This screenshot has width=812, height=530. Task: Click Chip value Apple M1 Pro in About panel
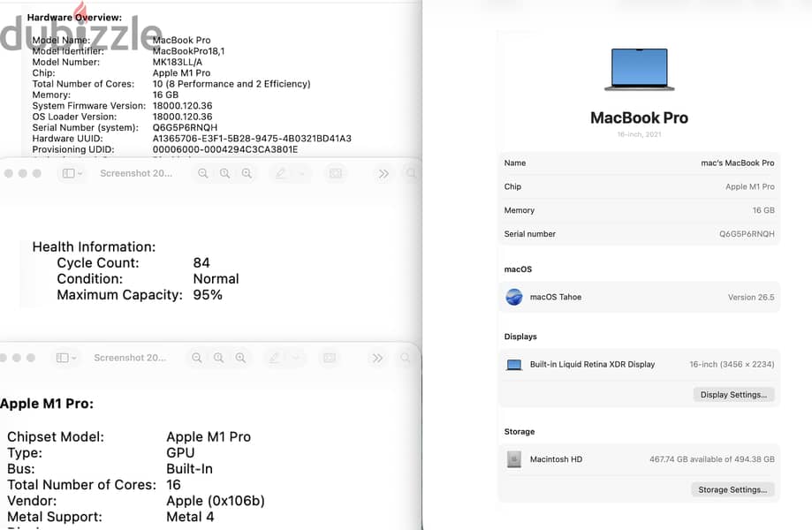(x=750, y=187)
